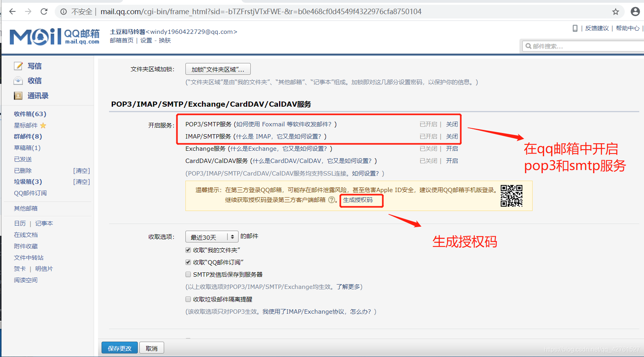This screenshot has height=357, width=644.
Task: Click the compose 写信 pencil icon
Action: [18, 66]
